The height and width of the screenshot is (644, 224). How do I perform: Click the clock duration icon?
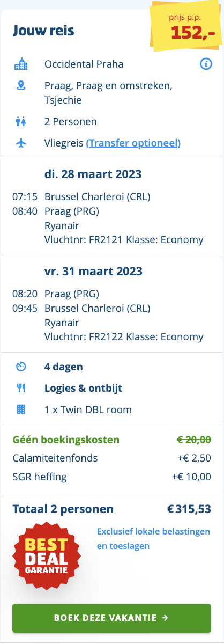point(21,367)
